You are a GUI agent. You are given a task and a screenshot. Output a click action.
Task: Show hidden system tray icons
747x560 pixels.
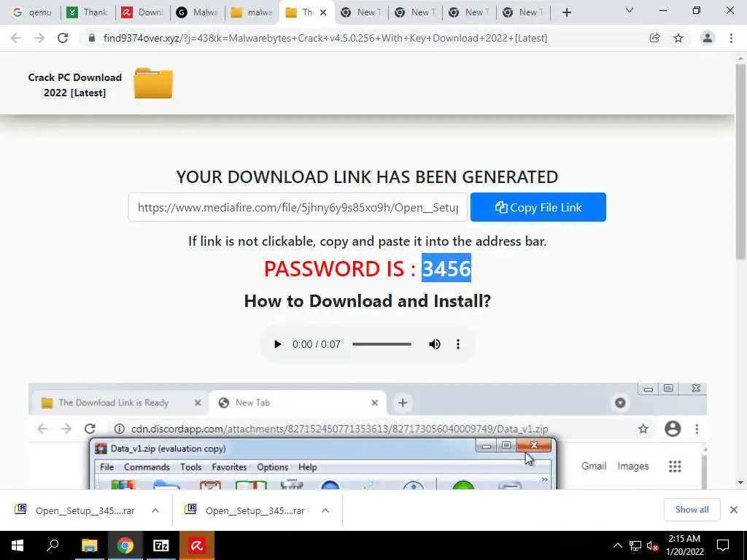coord(617,545)
